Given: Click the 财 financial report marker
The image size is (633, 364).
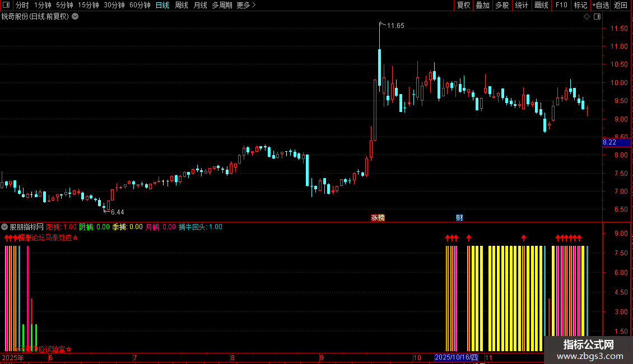Looking at the screenshot, I should tap(459, 217).
